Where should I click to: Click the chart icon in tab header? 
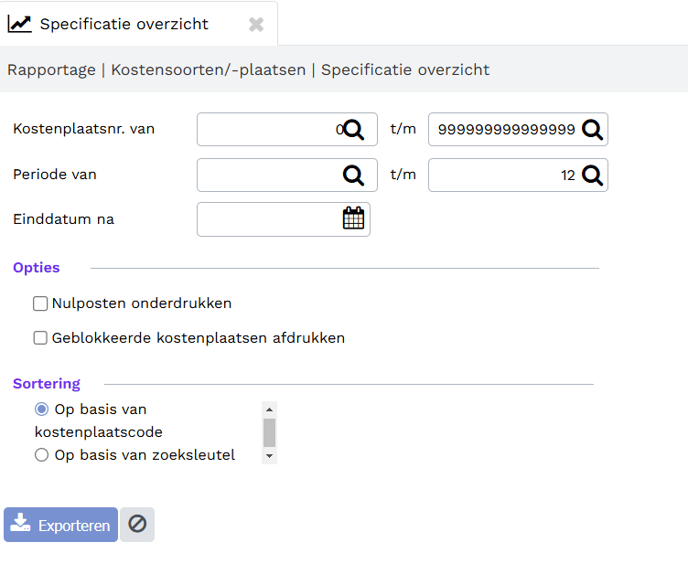tap(20, 24)
